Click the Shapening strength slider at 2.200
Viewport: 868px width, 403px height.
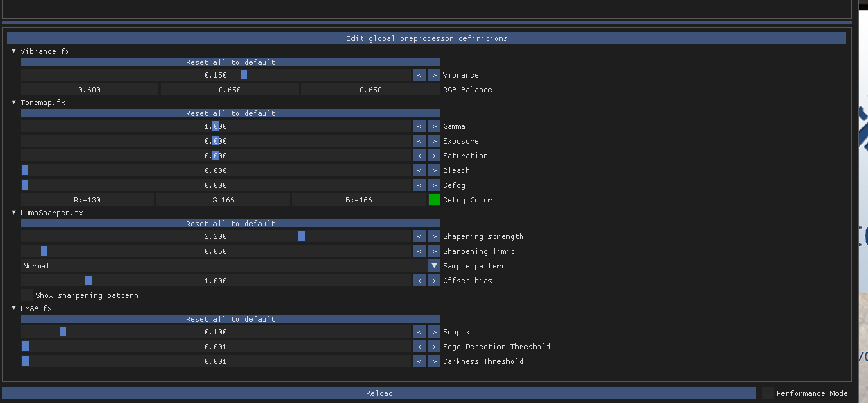(215, 236)
